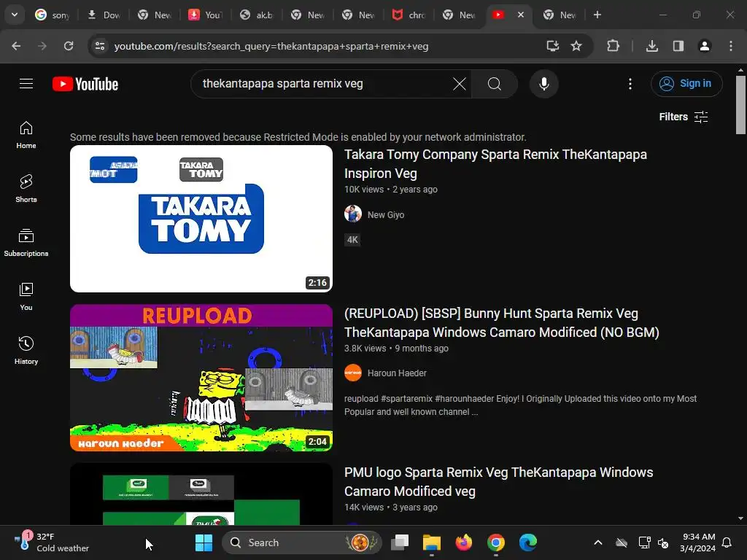Open Microsoft Edge from the taskbar

528,542
